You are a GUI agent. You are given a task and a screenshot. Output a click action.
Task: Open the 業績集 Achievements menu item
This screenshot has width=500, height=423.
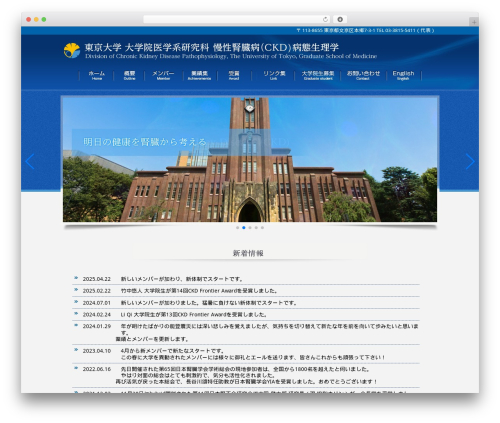[x=199, y=75]
